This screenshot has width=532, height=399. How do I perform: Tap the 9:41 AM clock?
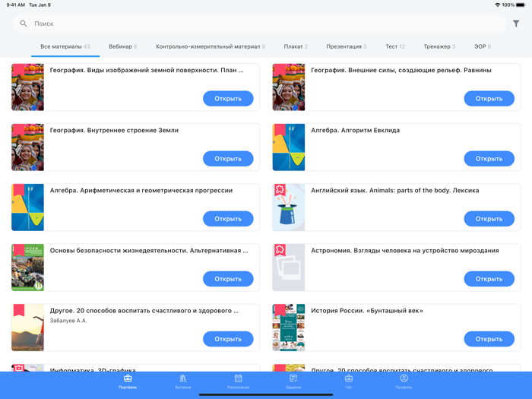16,5
